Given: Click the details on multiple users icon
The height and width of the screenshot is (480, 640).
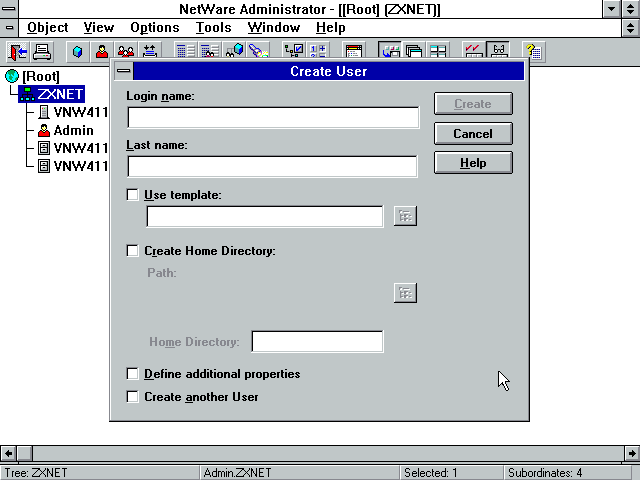Looking at the screenshot, I should pos(210,52).
